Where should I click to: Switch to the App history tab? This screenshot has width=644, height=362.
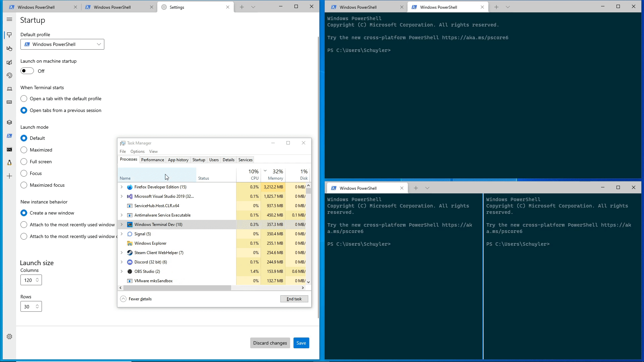[x=178, y=160]
